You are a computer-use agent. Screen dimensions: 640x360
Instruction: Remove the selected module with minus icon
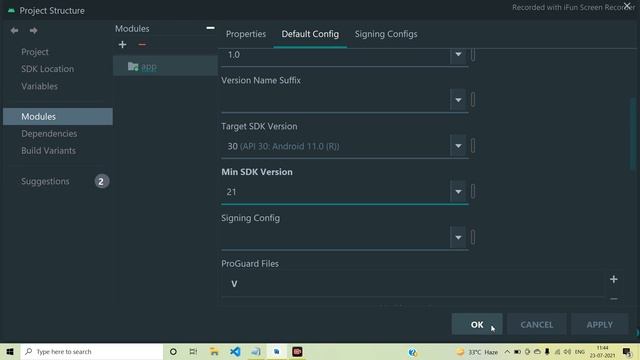point(142,44)
